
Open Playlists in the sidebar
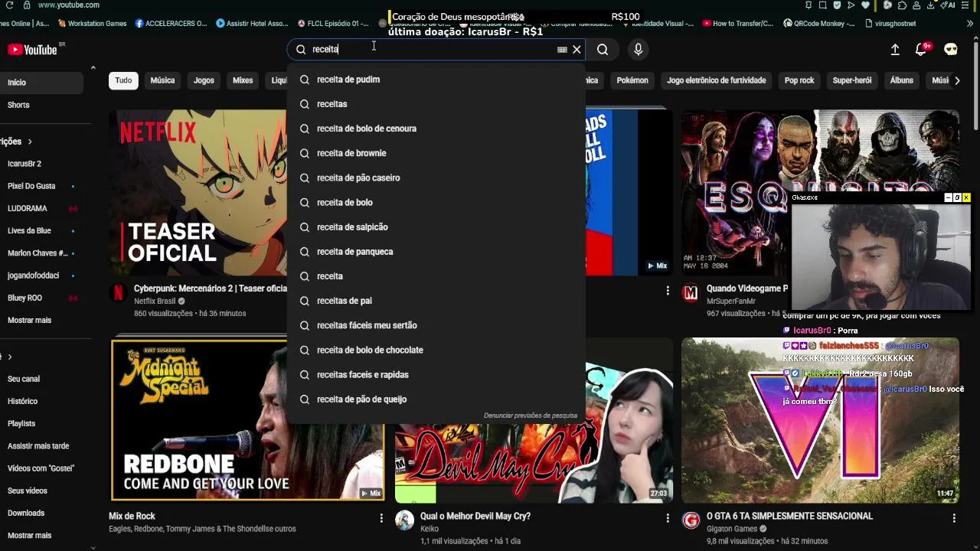click(x=42, y=423)
